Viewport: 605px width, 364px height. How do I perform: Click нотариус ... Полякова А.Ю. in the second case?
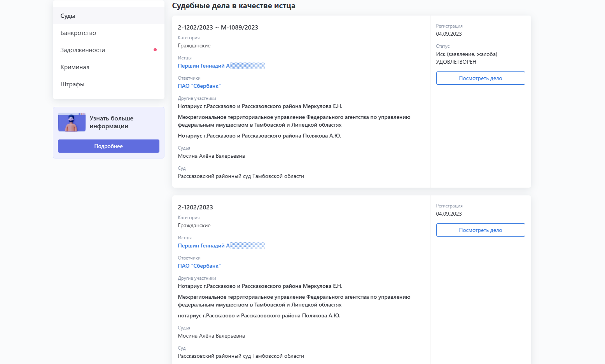pos(259,315)
